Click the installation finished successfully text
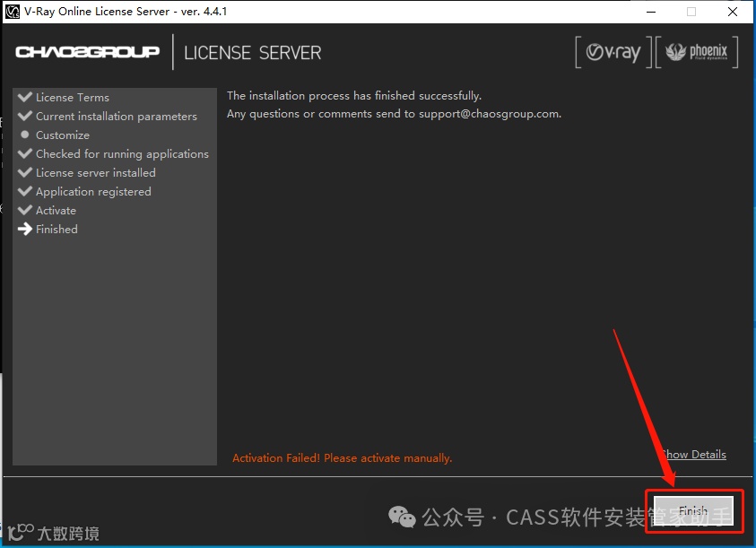The height and width of the screenshot is (548, 756). [354, 95]
